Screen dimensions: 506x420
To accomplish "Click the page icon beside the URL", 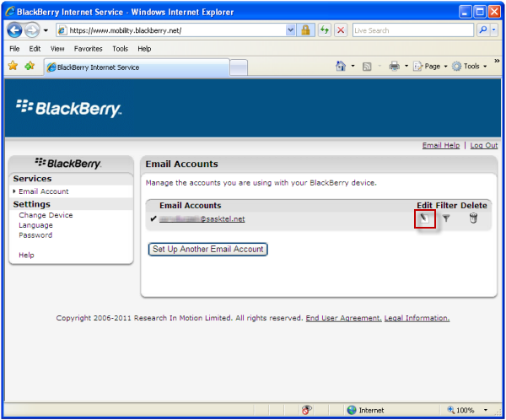I will [x=62, y=30].
